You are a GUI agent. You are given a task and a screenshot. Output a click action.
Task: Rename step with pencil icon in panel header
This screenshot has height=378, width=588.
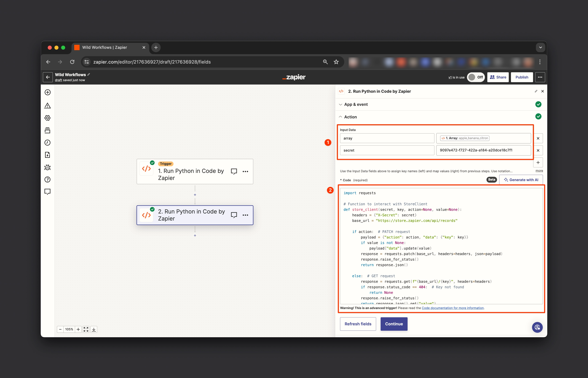(x=536, y=91)
